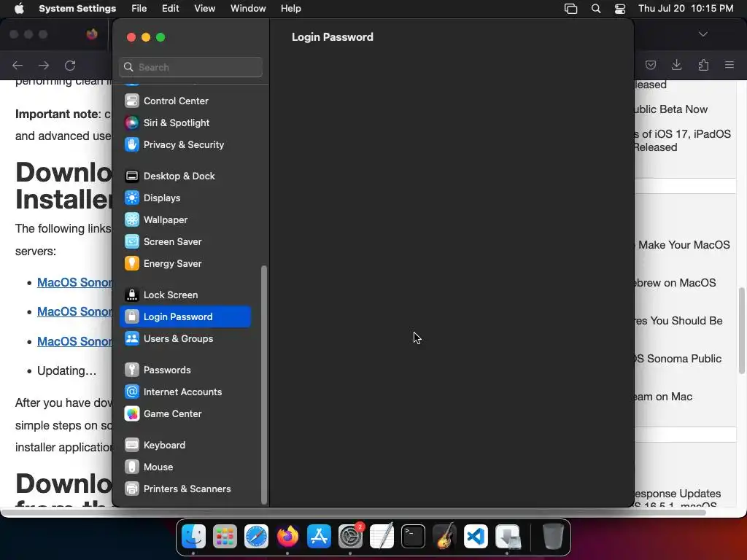Open the Edit menu
Image resolution: width=747 pixels, height=560 pixels.
[170, 9]
